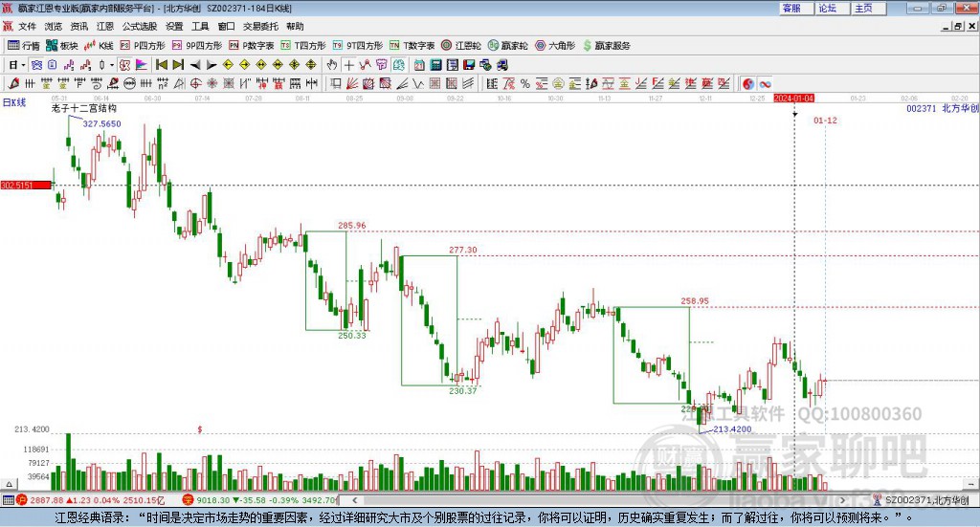Open the 板块 sector view
Image resolution: width=980 pixels, height=527 pixels.
coord(62,46)
